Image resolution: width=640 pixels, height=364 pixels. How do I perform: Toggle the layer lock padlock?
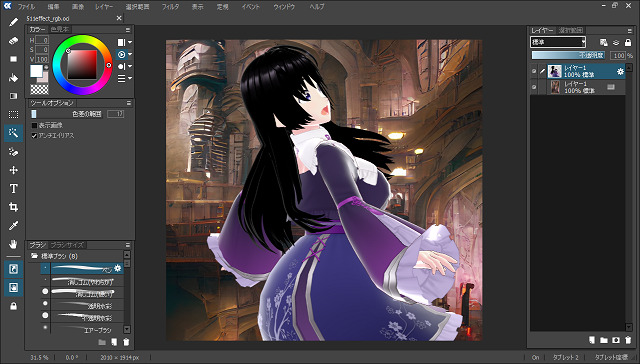[628, 42]
